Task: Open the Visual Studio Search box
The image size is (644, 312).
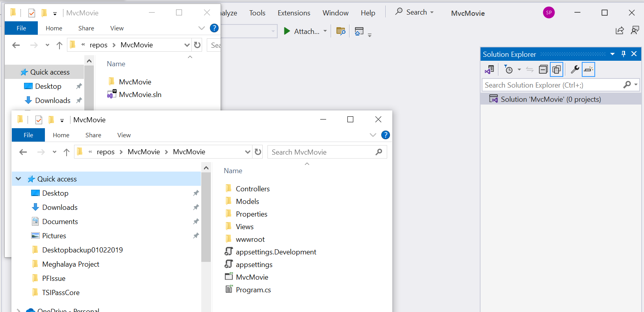Action: point(414,12)
